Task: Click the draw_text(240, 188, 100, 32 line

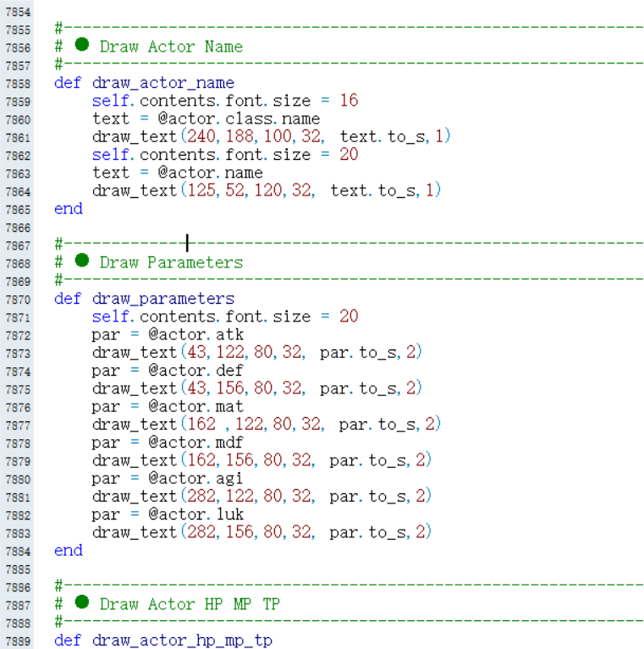Action: (x=271, y=136)
